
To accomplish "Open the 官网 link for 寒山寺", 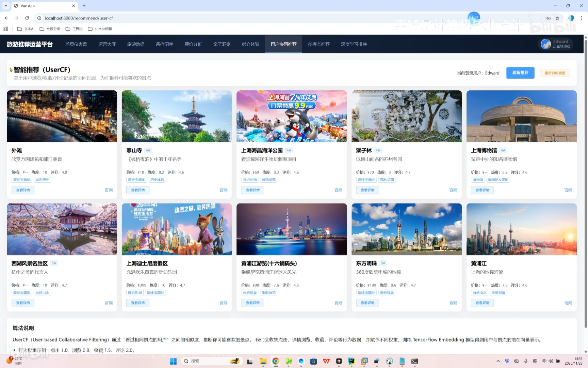I will (224, 190).
